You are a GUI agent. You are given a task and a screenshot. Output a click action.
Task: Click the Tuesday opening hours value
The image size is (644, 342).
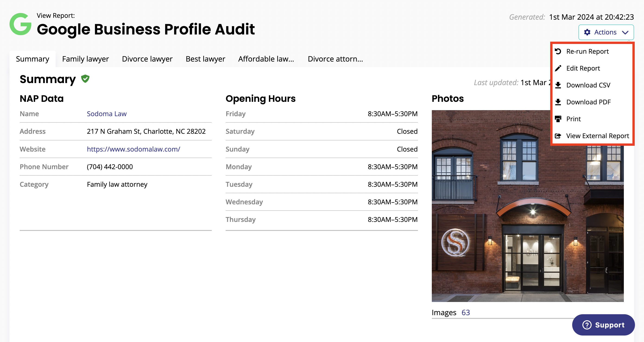392,184
